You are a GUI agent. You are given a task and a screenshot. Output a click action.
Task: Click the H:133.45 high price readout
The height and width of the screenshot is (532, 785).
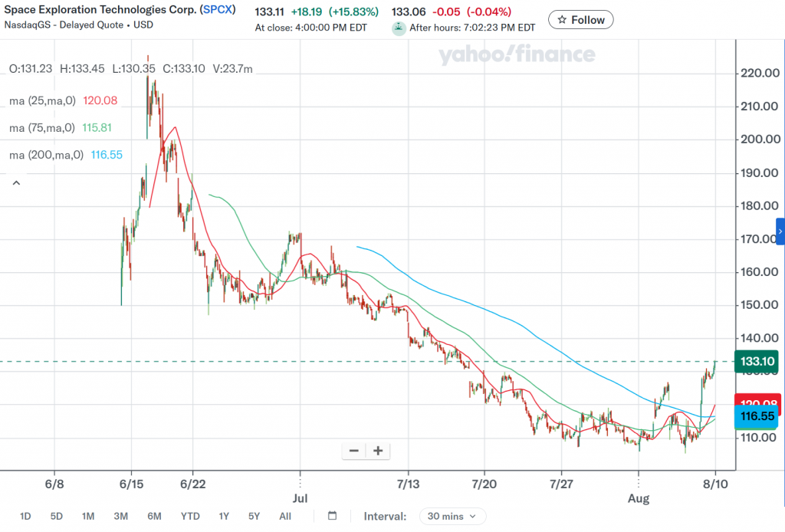pos(82,68)
